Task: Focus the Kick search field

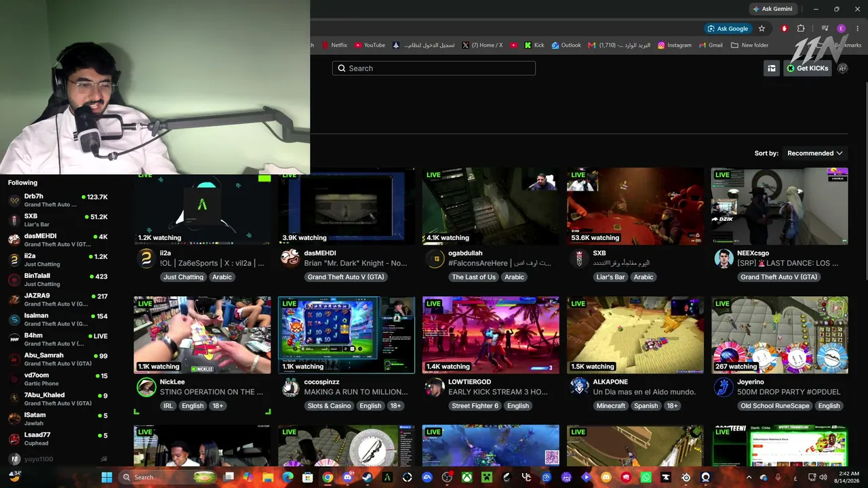Action: tap(434, 68)
